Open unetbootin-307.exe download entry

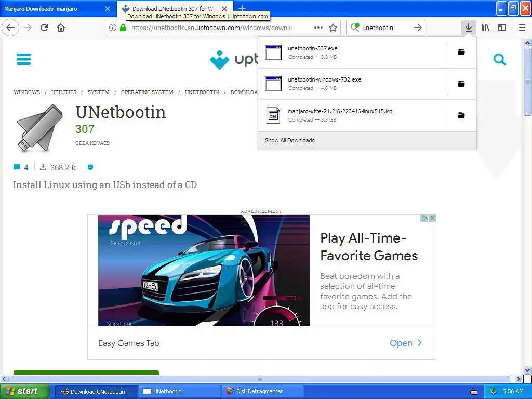tap(352, 52)
